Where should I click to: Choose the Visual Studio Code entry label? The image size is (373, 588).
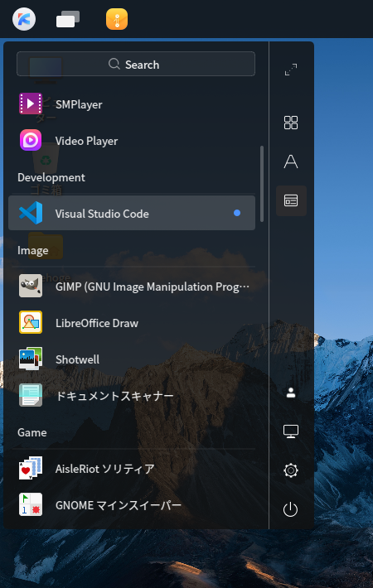102,214
